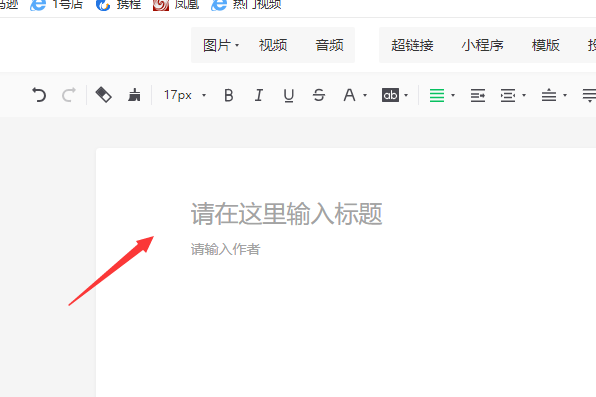This screenshot has height=397, width=596.
Task: Click the 视频 insert button
Action: tap(273, 45)
